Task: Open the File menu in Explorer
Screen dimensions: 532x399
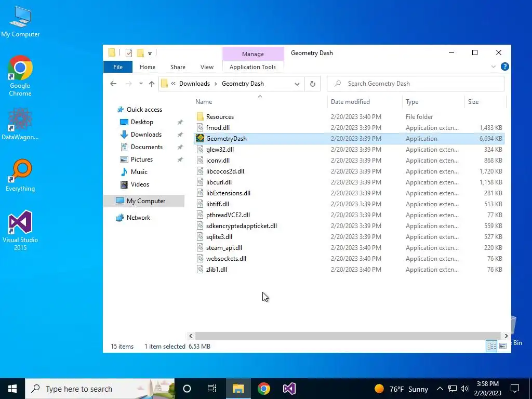Action: point(118,67)
